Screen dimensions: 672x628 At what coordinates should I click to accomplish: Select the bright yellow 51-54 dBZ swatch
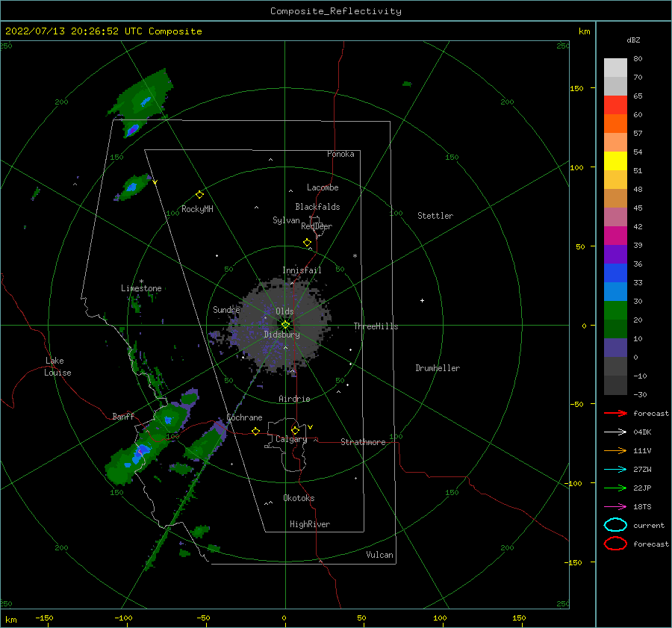615,161
